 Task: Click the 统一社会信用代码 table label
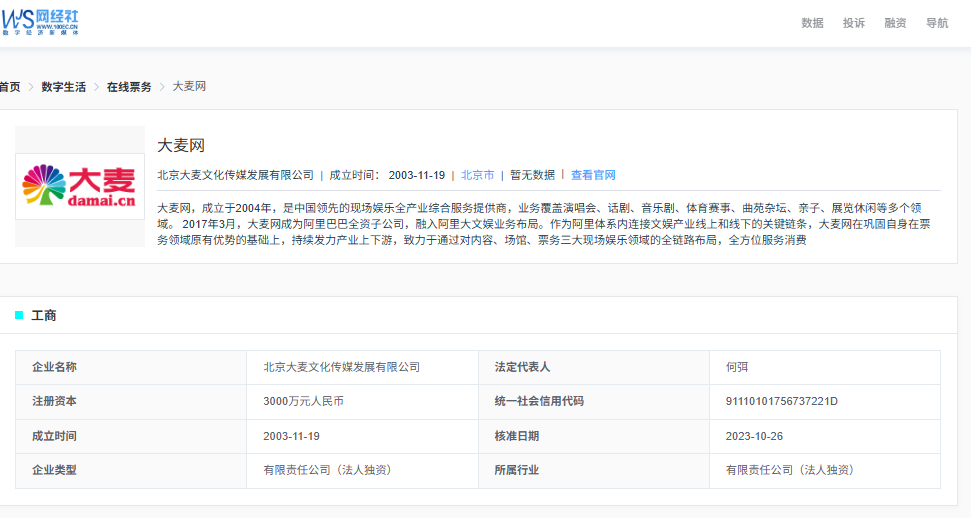click(539, 402)
